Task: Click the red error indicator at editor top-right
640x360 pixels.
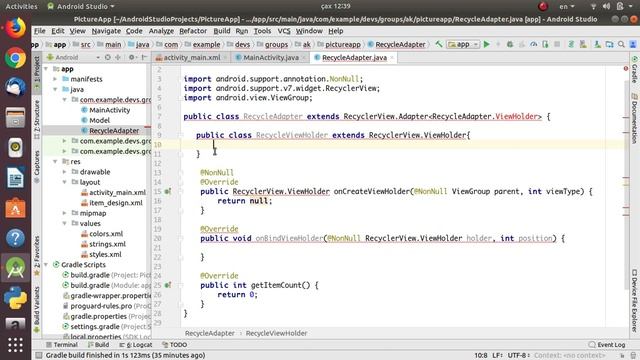Action: click(626, 69)
